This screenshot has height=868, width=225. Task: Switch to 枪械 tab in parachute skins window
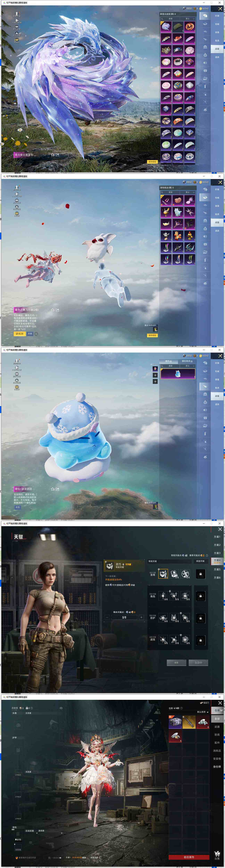[217, 24]
